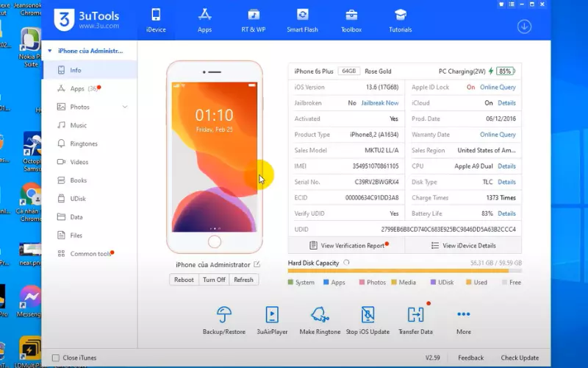Viewport: 588px width, 368px height.
Task: Open Photos in the sidebar
Action: (x=90, y=107)
